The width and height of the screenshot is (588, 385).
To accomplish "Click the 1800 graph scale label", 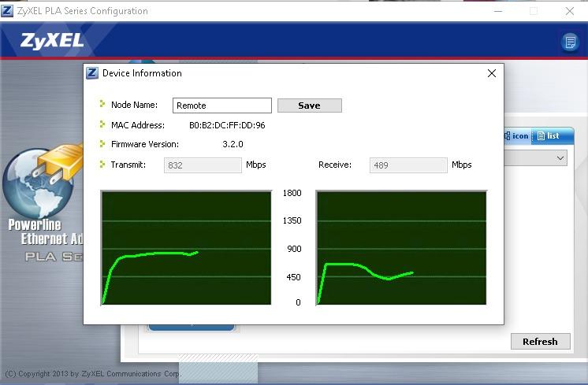I will [x=292, y=193].
